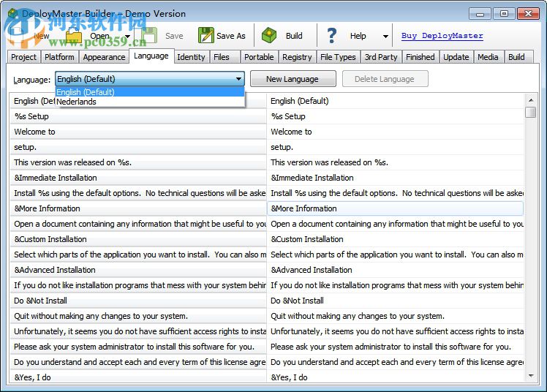This screenshot has height=392, width=547.
Task: Click the Help question mark icon
Action: [x=332, y=36]
